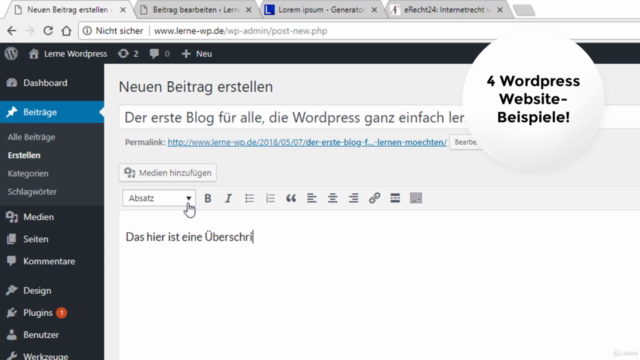Align text right
Viewport: 640px width, 360px height.
point(353,198)
